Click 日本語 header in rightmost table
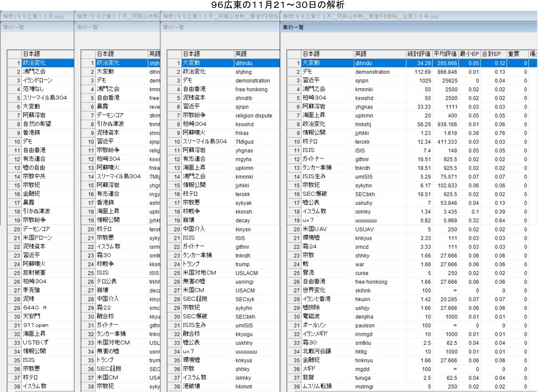This screenshot has height=392, width=538. point(311,54)
